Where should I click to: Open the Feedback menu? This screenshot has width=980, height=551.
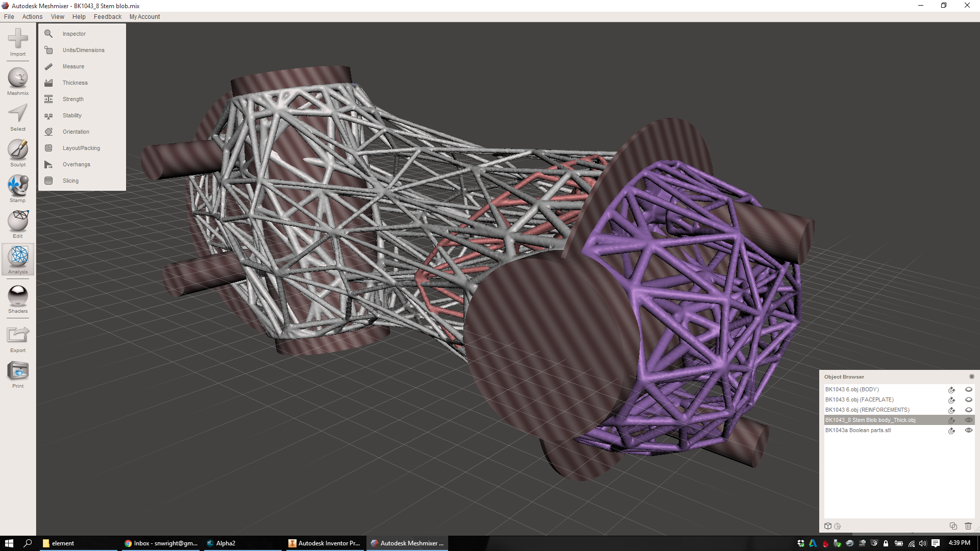(107, 16)
